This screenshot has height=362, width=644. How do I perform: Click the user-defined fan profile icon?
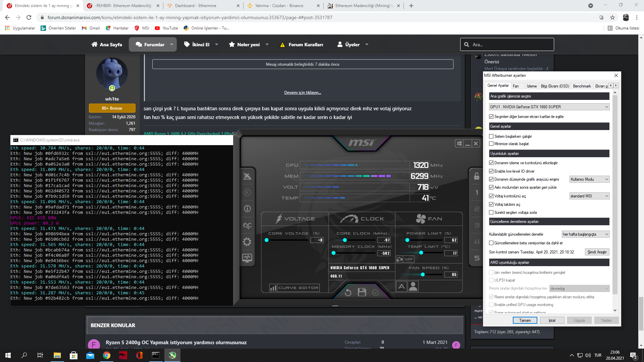[413, 286]
